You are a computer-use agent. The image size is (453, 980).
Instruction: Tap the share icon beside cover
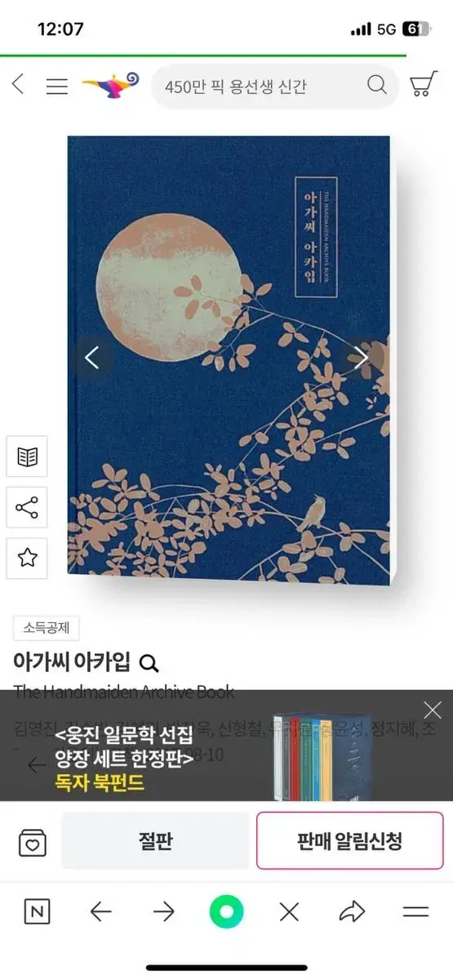(27, 507)
